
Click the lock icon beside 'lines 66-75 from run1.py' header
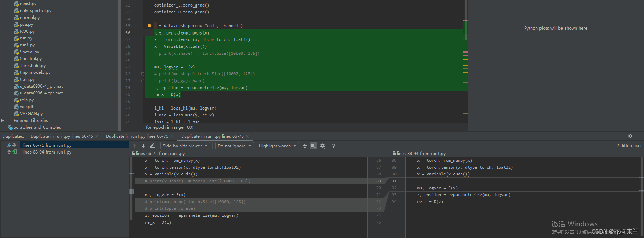click(x=134, y=153)
